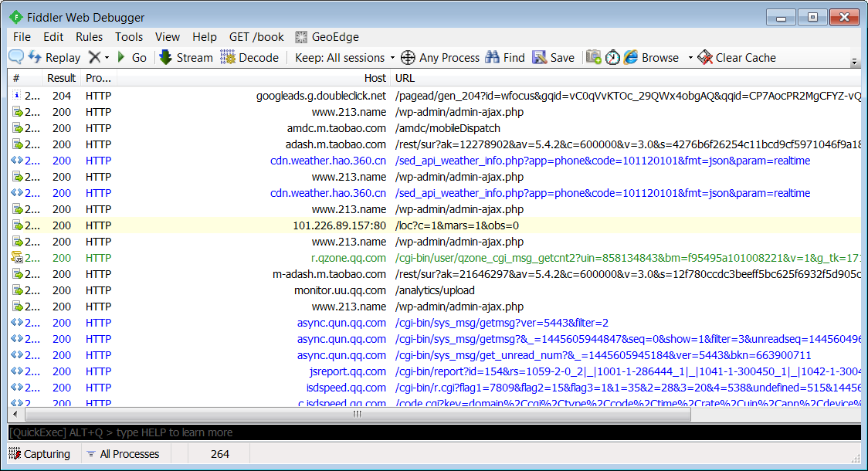This screenshot has width=868, height=471.
Task: Click the camera screenshot icon
Action: tap(593, 57)
